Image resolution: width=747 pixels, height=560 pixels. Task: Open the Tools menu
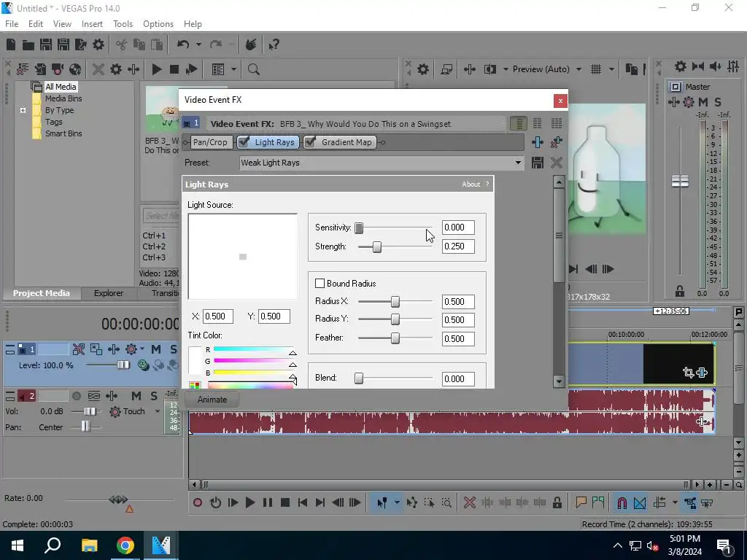(x=123, y=24)
